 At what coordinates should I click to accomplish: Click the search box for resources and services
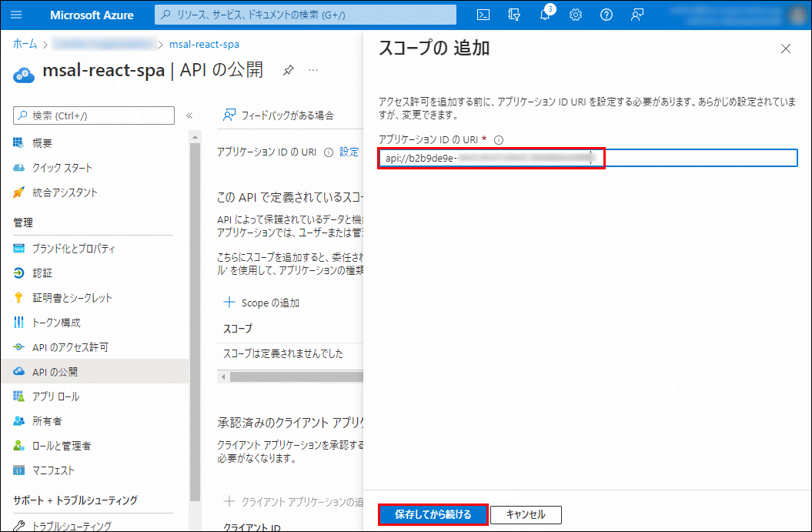pos(306,15)
